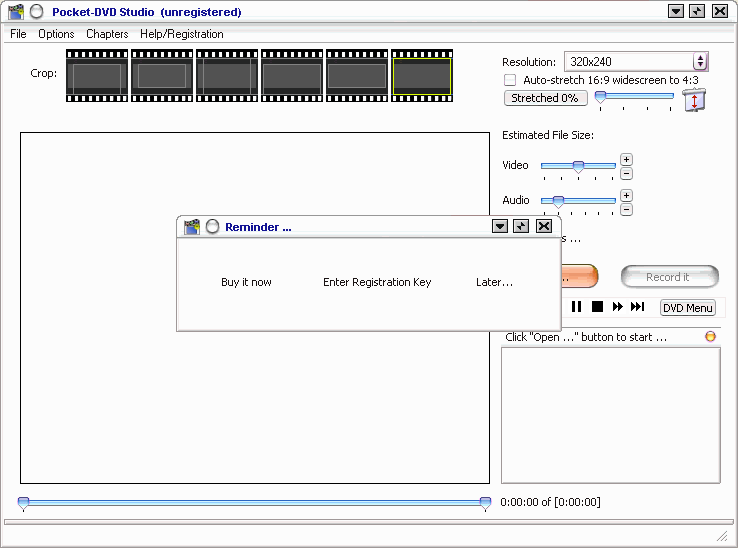This screenshot has height=548, width=738.
Task: Click Buy it now in the Reminder dialog
Action: [246, 282]
